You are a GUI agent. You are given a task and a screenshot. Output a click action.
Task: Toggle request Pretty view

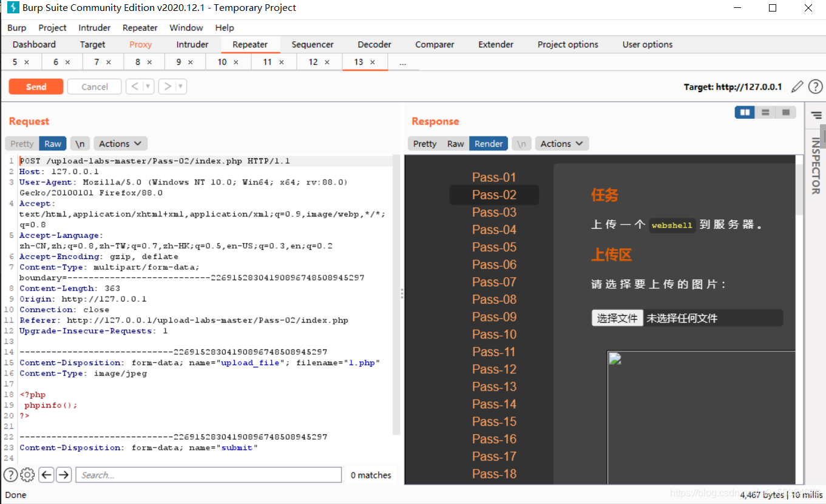(x=22, y=144)
